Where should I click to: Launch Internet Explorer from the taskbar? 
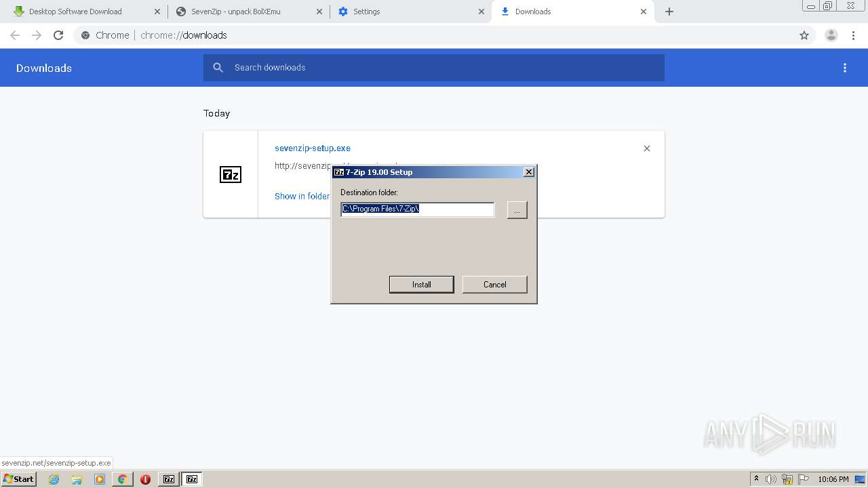tap(54, 479)
